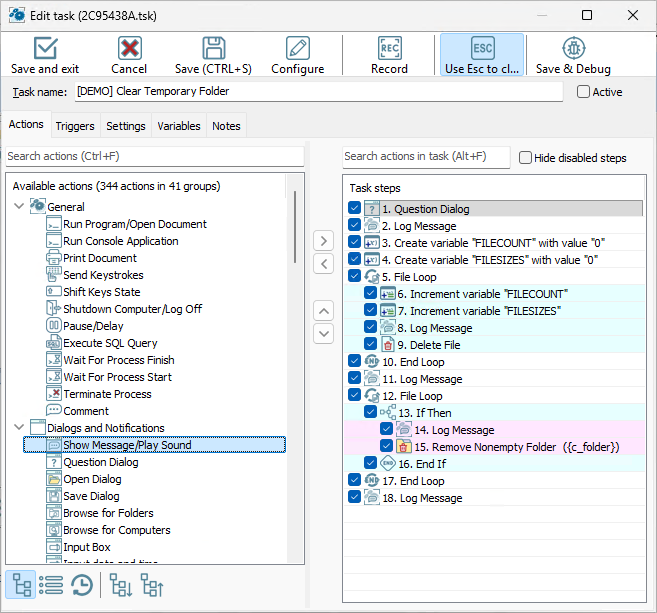The height and width of the screenshot is (613, 657).
Task: Start recording with the REC icon
Action: [389, 48]
